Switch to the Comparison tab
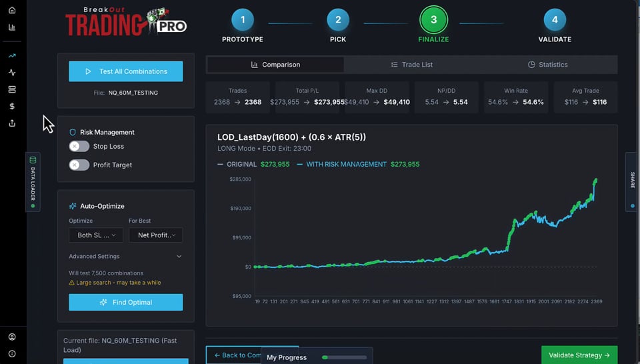Screen dimensions: 640x364 275,65
